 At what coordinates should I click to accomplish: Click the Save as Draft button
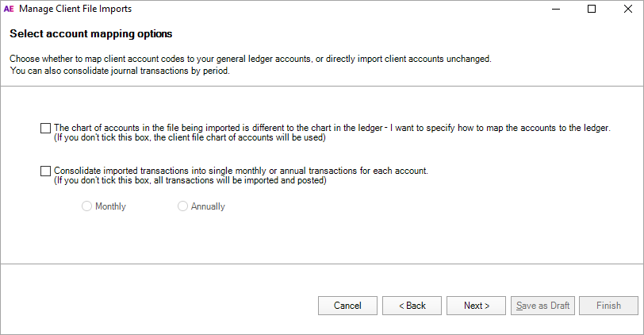coord(542,306)
